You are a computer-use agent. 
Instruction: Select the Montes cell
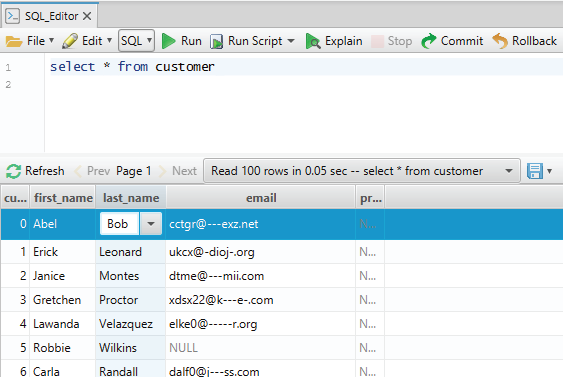click(131, 276)
